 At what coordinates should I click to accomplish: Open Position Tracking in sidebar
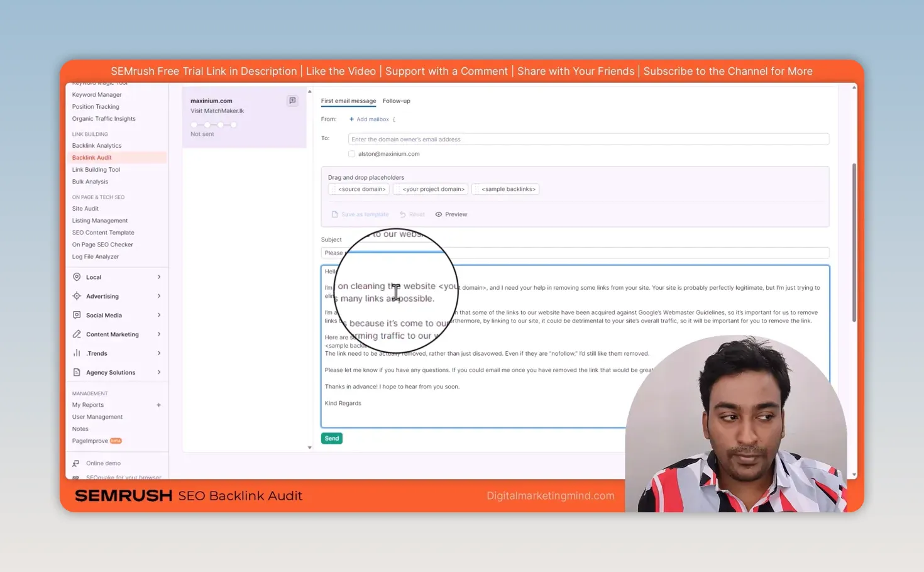pyautogui.click(x=96, y=107)
